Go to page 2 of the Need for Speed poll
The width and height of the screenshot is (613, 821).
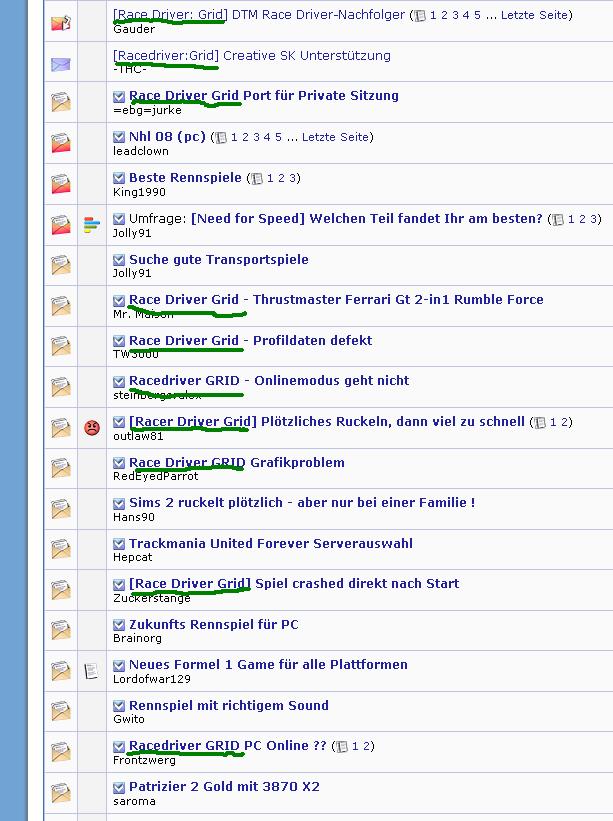click(x=582, y=219)
